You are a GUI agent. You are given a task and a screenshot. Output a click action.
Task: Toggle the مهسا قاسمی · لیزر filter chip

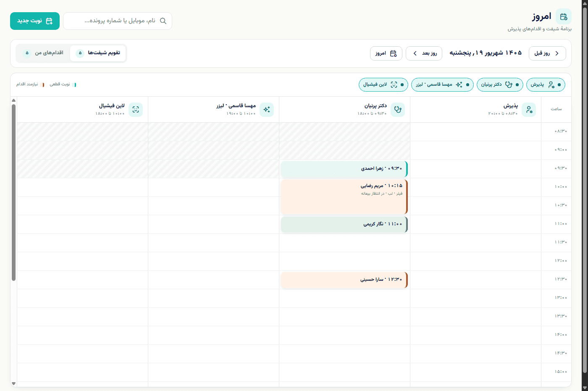pos(442,85)
